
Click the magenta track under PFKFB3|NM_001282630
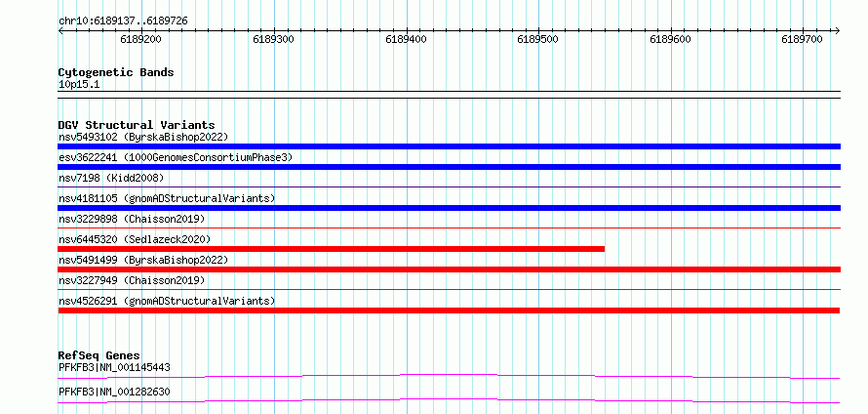tap(449, 400)
